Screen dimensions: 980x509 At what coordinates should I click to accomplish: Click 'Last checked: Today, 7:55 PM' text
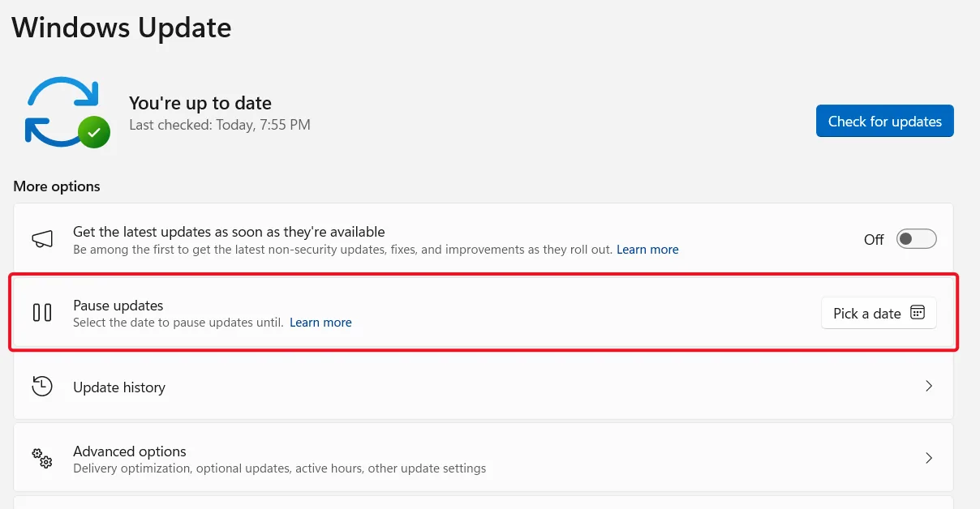click(220, 125)
